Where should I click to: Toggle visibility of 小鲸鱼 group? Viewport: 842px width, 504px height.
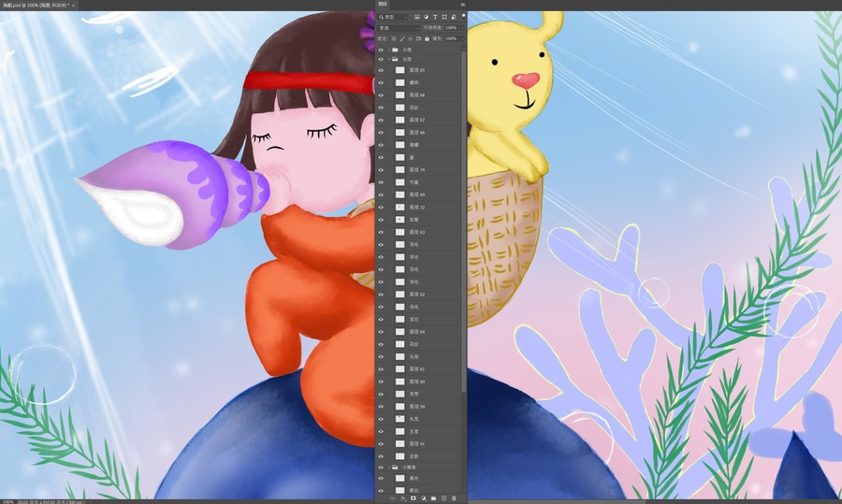point(381,468)
